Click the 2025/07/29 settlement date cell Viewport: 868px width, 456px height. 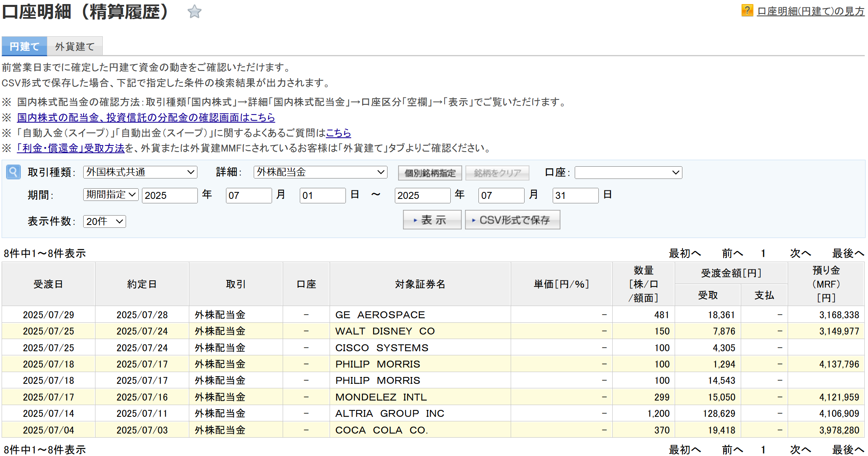click(49, 315)
